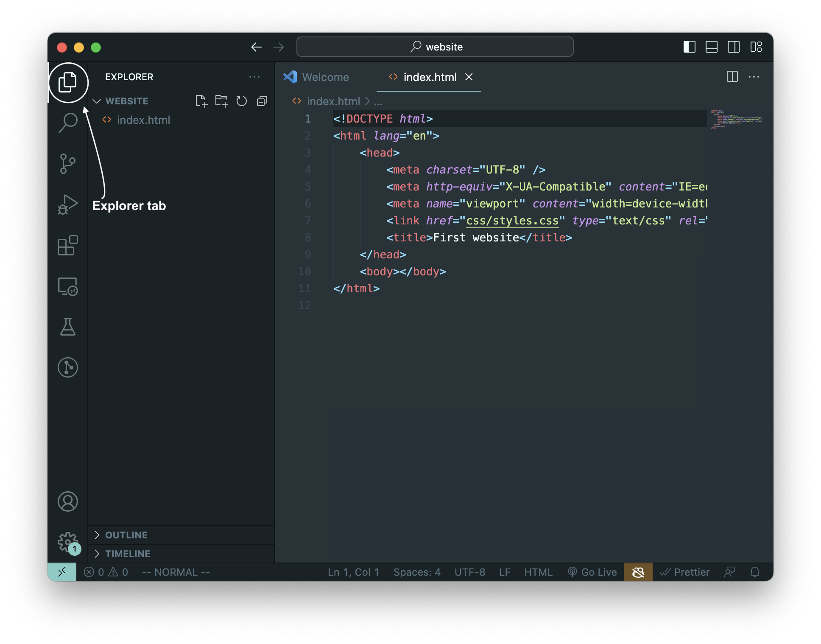The image size is (821, 644).
Task: Open the Run and Debug view
Action: point(68,204)
